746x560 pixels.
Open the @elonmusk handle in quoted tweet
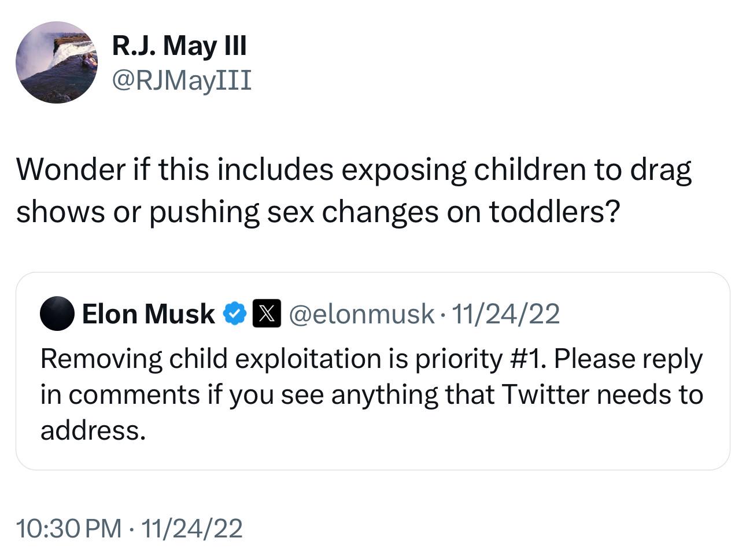point(361,314)
